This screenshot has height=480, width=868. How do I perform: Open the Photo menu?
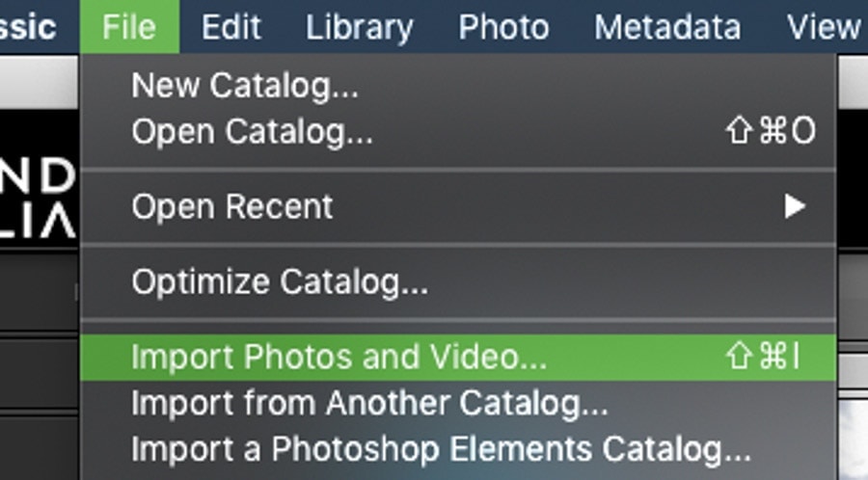tap(503, 27)
